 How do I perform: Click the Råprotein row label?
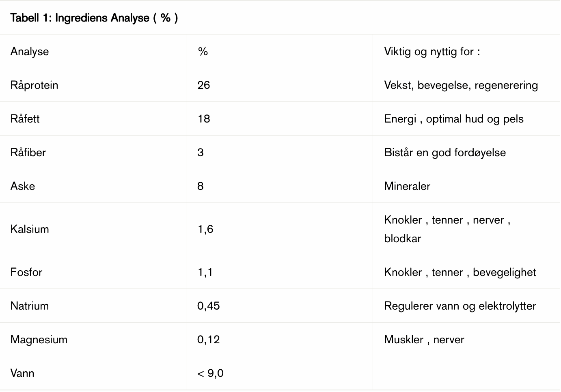[x=35, y=85]
